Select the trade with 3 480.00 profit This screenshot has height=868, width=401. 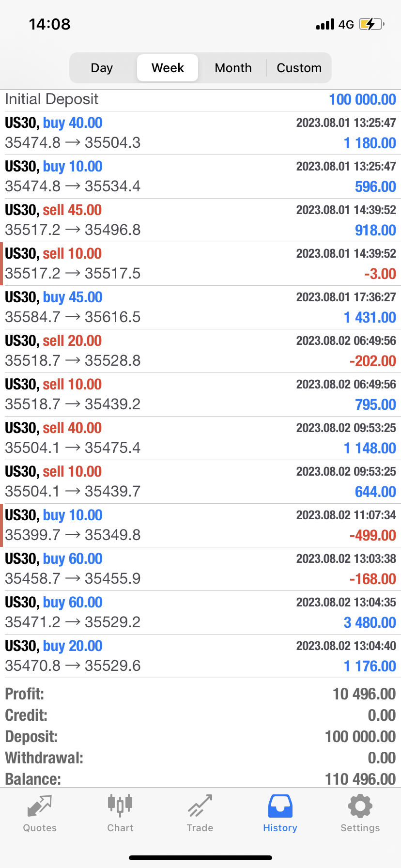point(200,612)
